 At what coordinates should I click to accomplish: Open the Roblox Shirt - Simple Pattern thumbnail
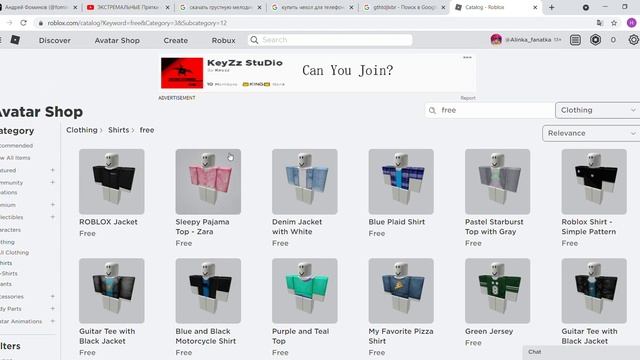pyautogui.click(x=594, y=181)
